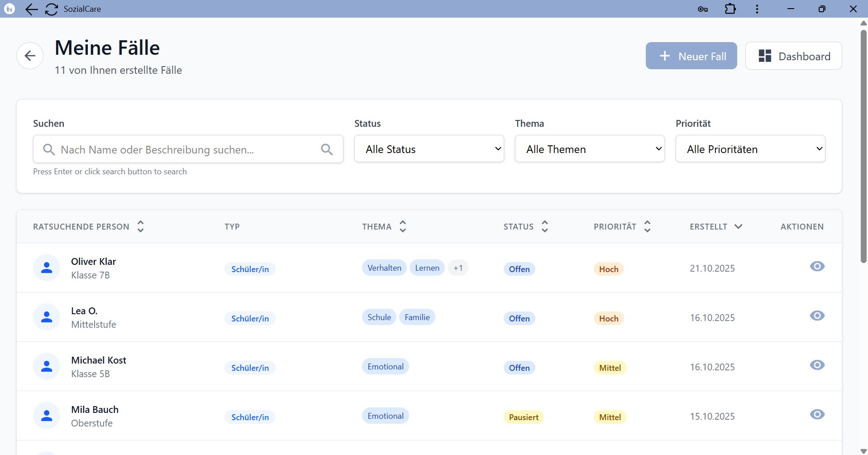Click inside the name search input field
The image size is (868, 455).
[x=181, y=149]
